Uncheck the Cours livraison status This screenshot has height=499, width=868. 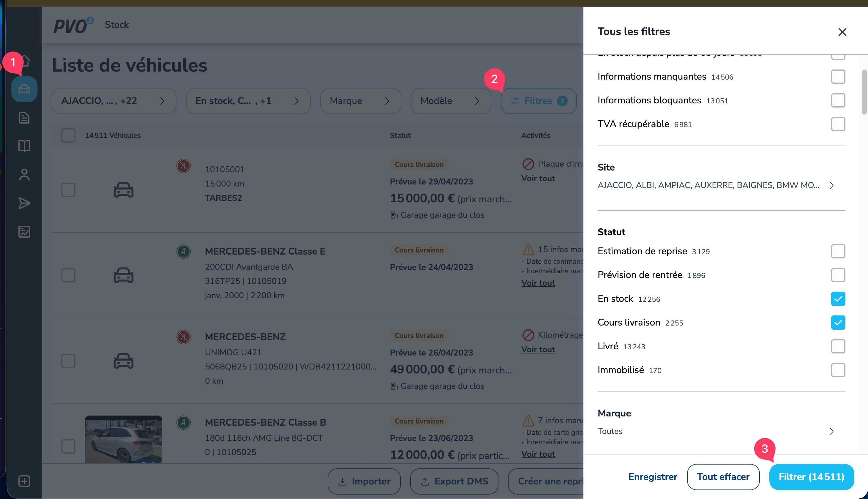(838, 323)
